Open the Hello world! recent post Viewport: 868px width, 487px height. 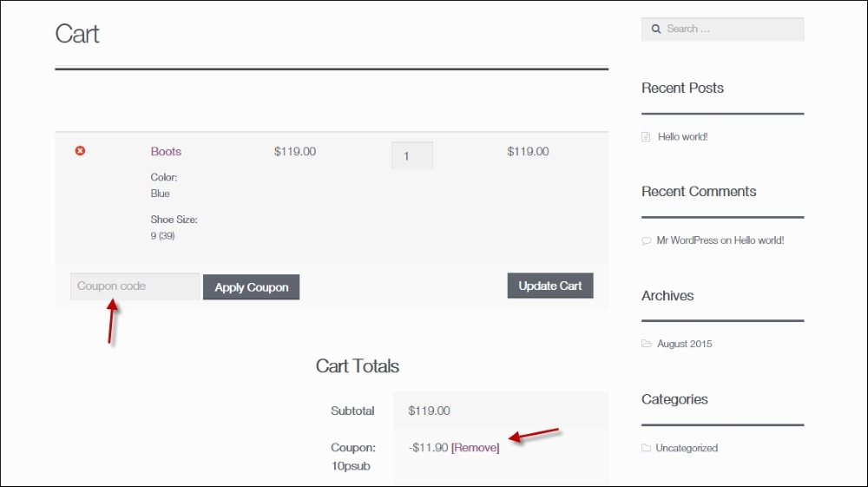[x=682, y=136]
